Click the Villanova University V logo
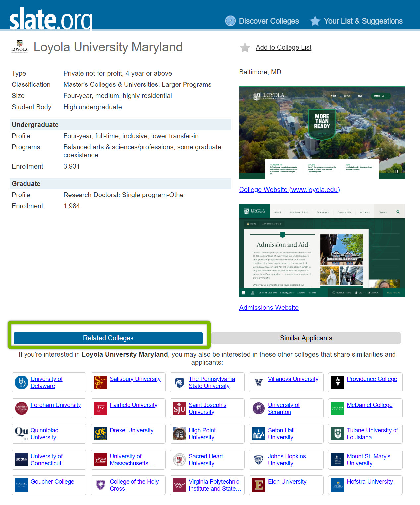Screen dimensions: 420x505 (259, 382)
